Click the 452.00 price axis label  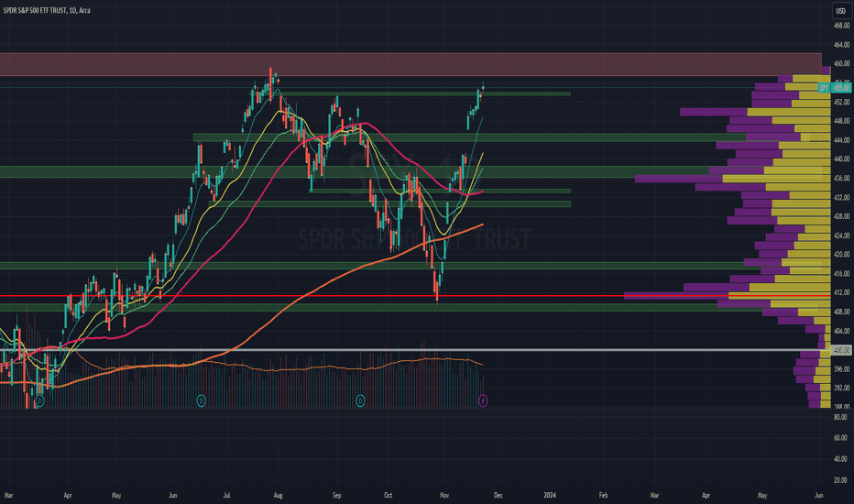[x=841, y=102]
